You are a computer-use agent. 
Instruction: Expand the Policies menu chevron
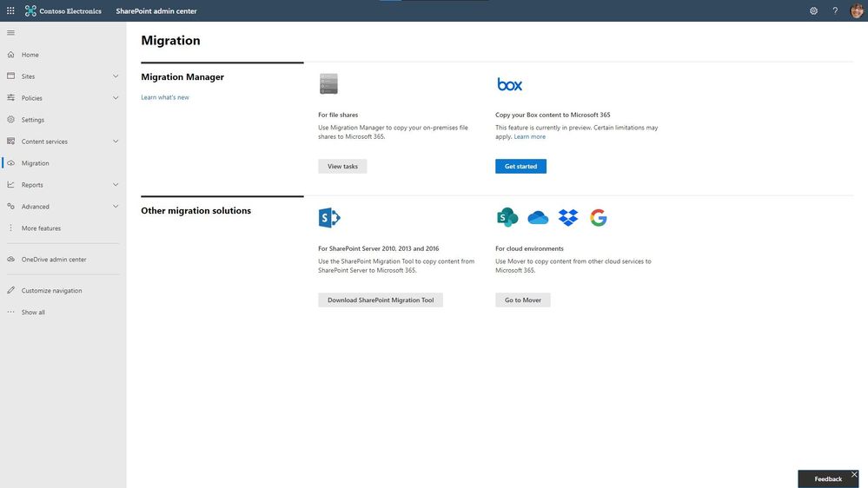116,97
